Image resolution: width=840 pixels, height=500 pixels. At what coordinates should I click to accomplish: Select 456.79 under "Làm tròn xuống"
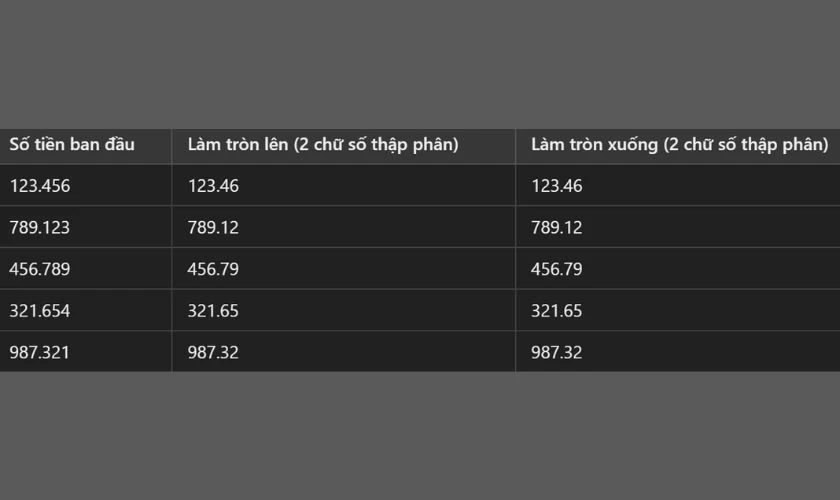pyautogui.click(x=557, y=269)
